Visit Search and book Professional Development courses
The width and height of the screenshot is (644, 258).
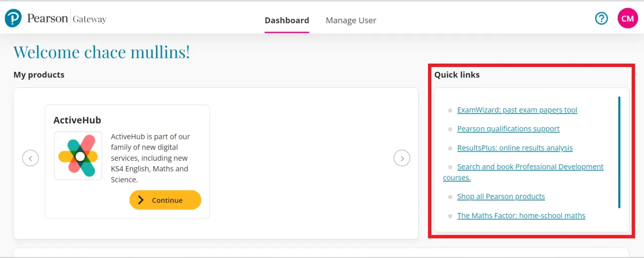530,167
